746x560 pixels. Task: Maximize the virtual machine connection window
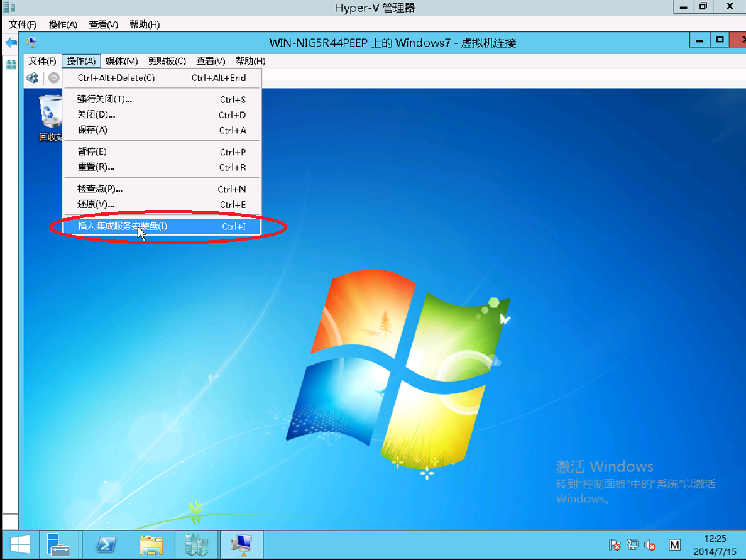click(x=720, y=40)
